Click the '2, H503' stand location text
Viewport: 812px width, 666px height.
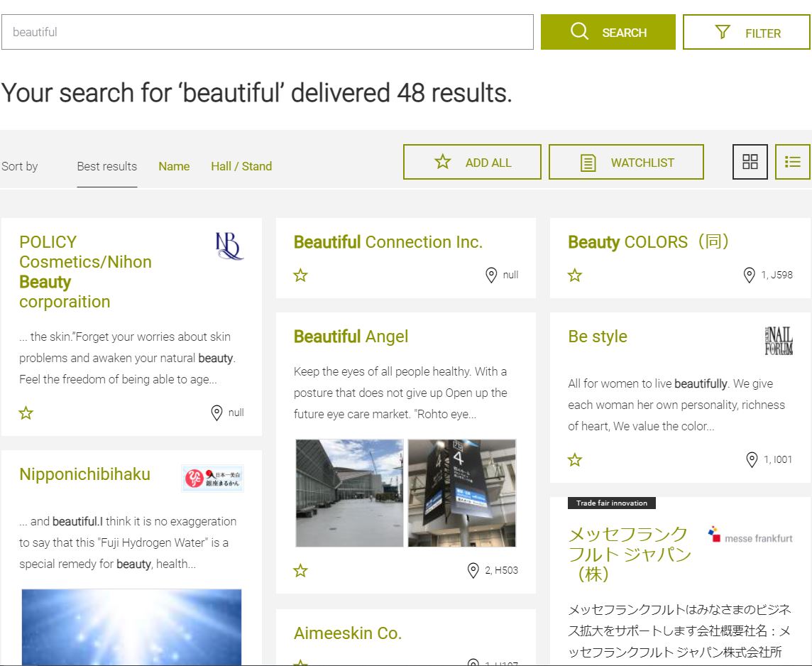tap(501, 570)
